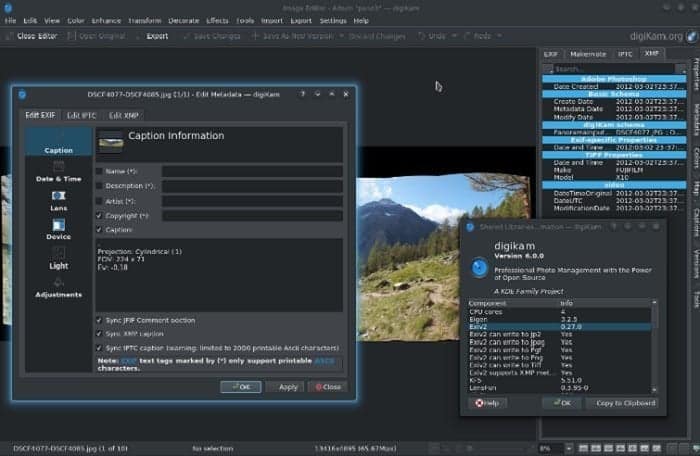The width and height of the screenshot is (700, 456).
Task: Click Open Original in the toolbar
Action: click(x=96, y=36)
